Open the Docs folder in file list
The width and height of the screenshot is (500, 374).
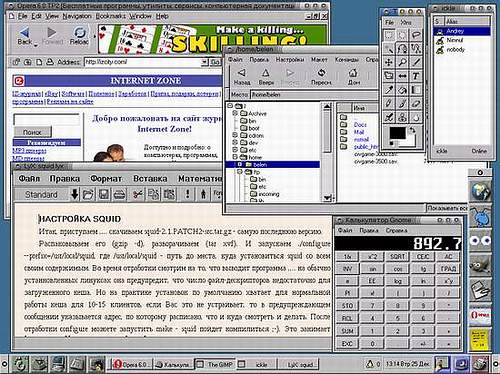360,125
